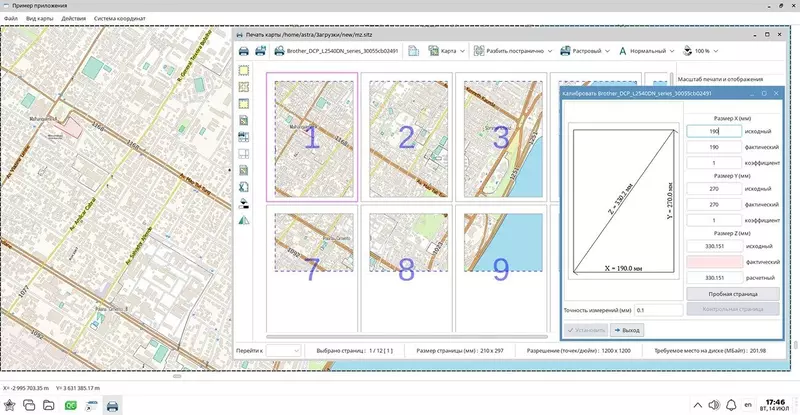Viewport: 800px width, 415px height.
Task: Click the green letter A font icon
Action: (x=622, y=51)
